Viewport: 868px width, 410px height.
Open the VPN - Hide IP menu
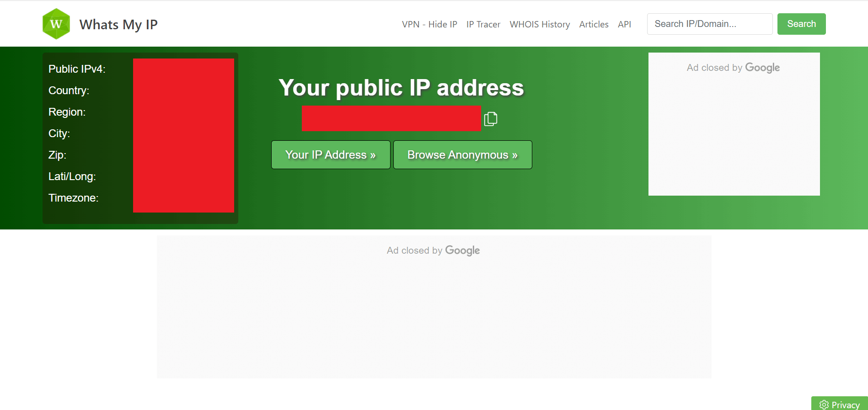point(429,24)
